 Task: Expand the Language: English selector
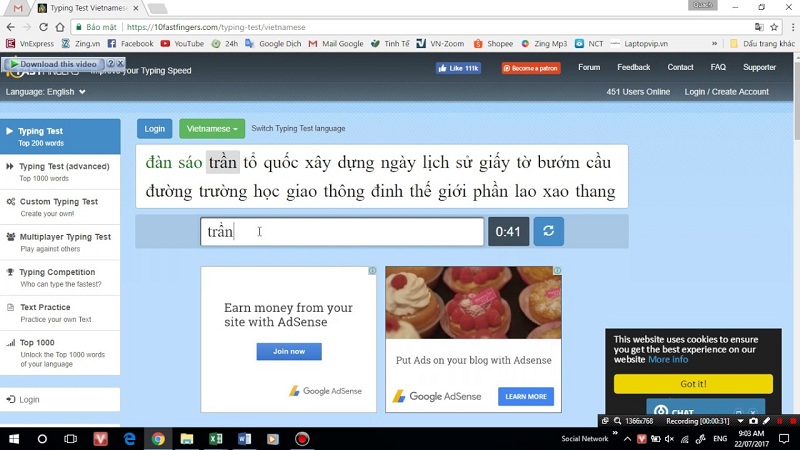point(45,92)
